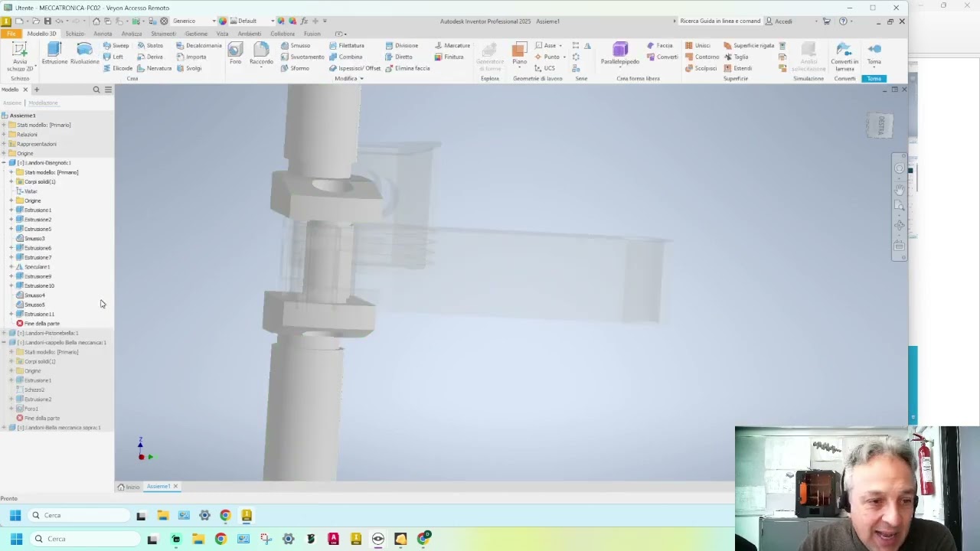Screen dimensions: 980x551
Task: Click the Loft tool
Action: pyautogui.click(x=113, y=57)
